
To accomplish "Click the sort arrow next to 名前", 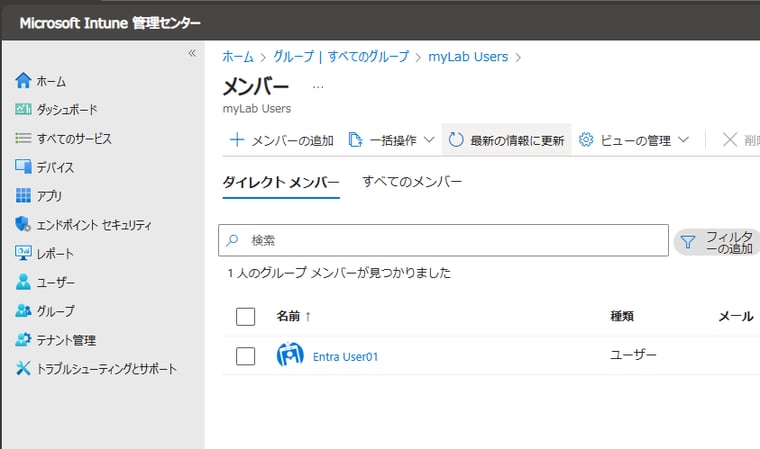I will point(308,317).
